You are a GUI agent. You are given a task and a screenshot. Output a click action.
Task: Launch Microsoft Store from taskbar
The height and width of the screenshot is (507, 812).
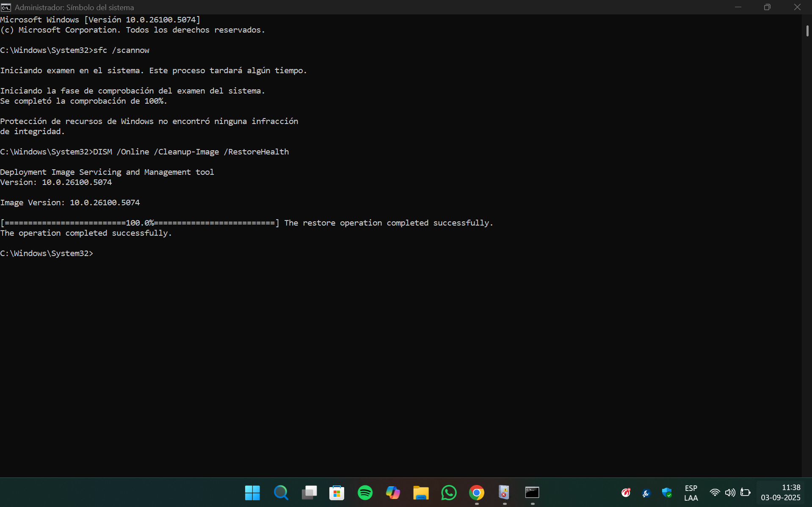click(x=337, y=493)
